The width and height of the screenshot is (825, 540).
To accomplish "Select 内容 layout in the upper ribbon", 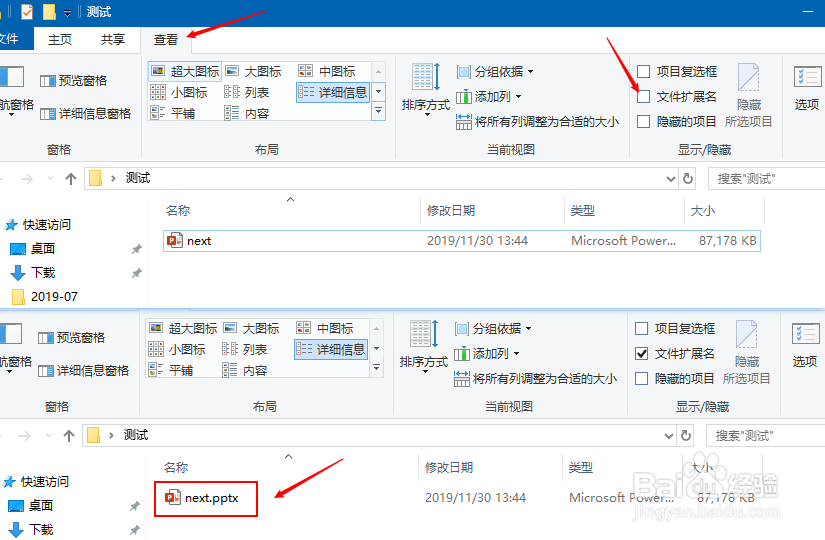I will pos(247,113).
